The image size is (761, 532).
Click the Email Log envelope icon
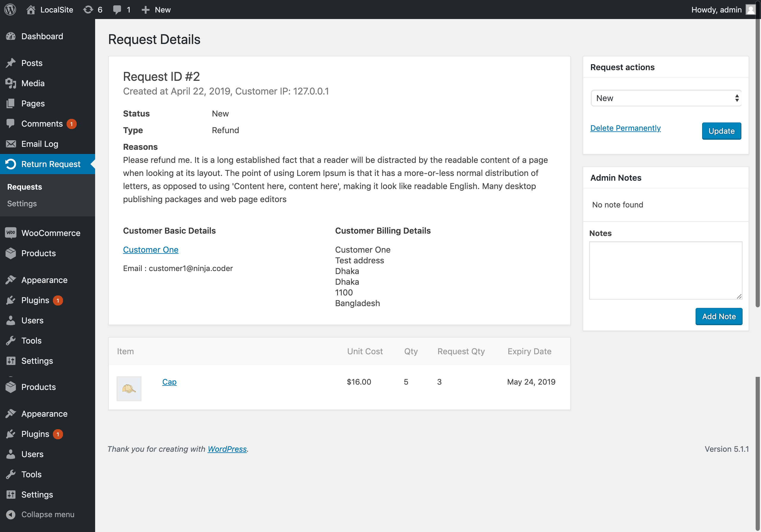coord(11,144)
